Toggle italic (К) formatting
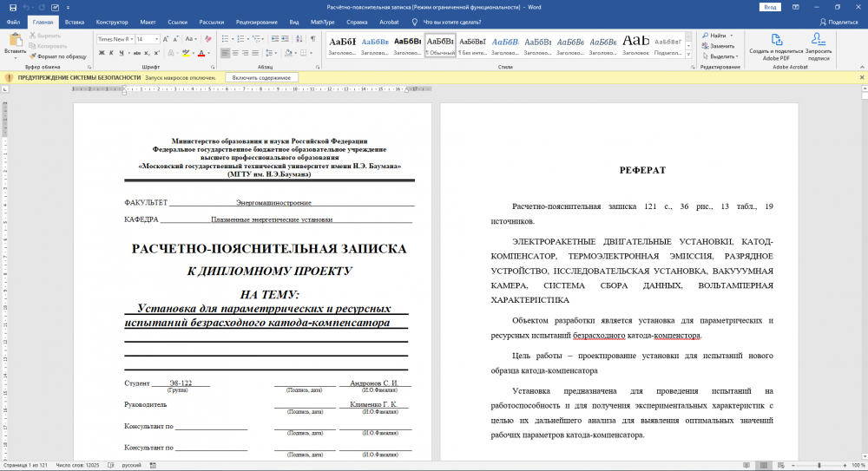 112,53
